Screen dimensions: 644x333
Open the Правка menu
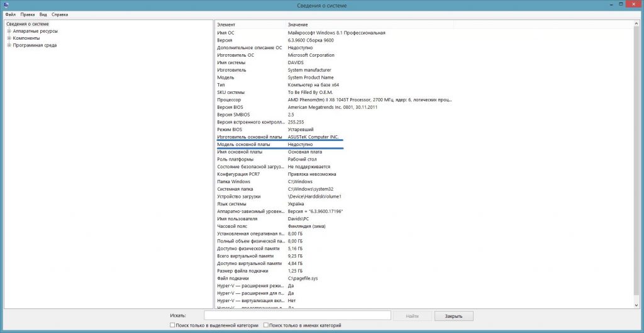(27, 14)
